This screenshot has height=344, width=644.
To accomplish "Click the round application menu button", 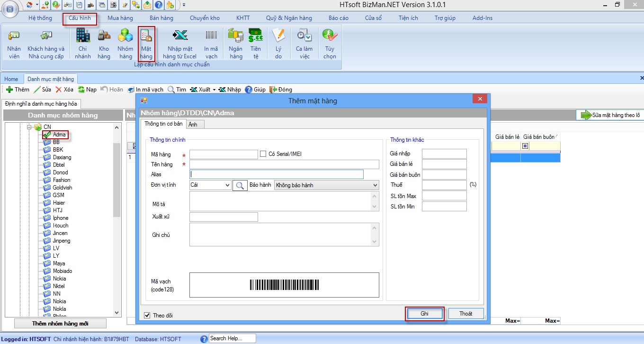I will coord(10,8).
